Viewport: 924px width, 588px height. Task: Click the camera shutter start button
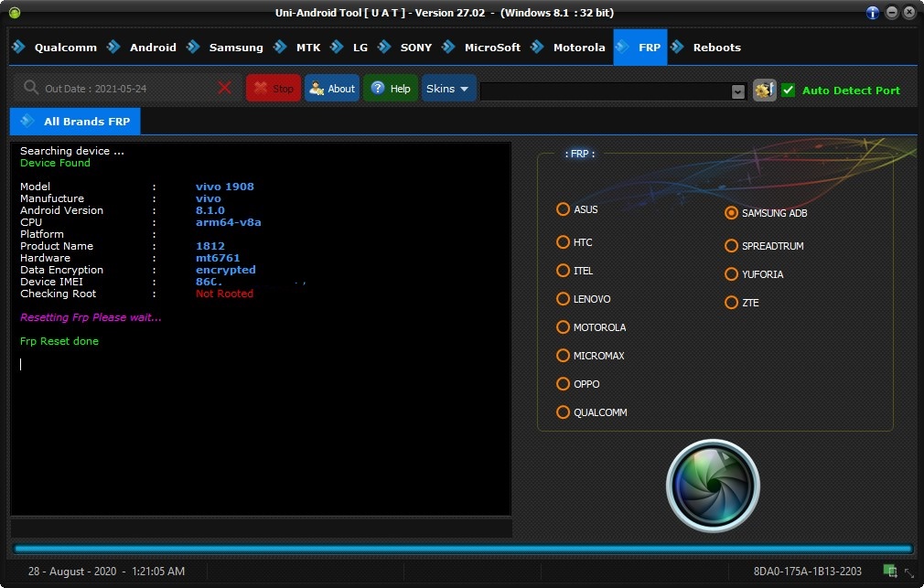click(x=713, y=486)
